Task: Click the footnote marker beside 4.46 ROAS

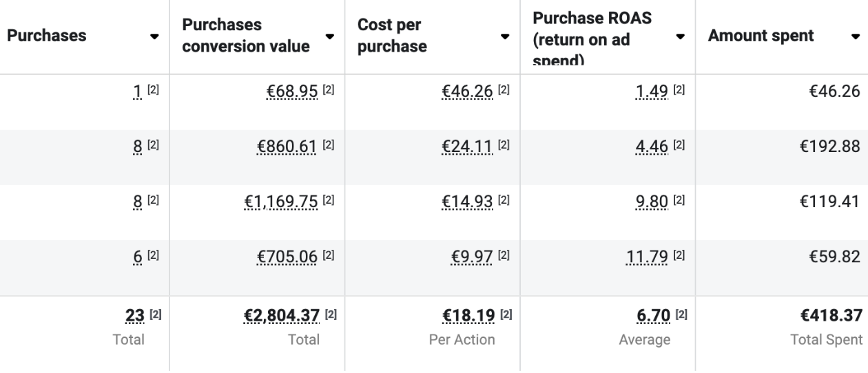Action: [x=679, y=146]
